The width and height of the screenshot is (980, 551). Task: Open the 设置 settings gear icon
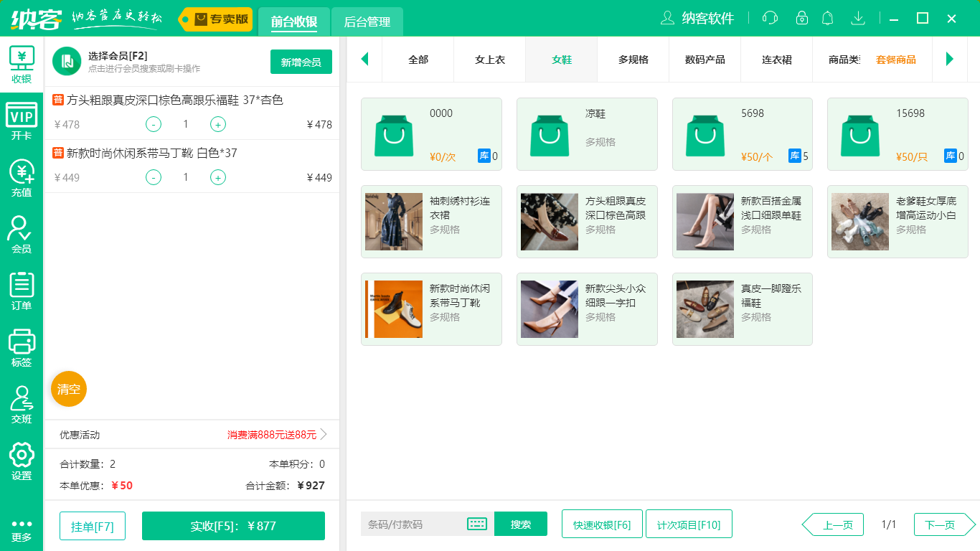tap(22, 461)
